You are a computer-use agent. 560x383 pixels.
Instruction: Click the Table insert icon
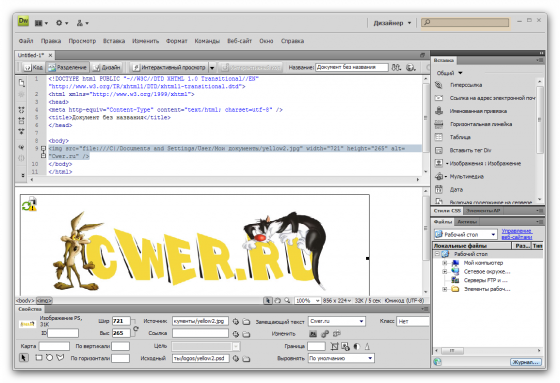tap(439, 137)
